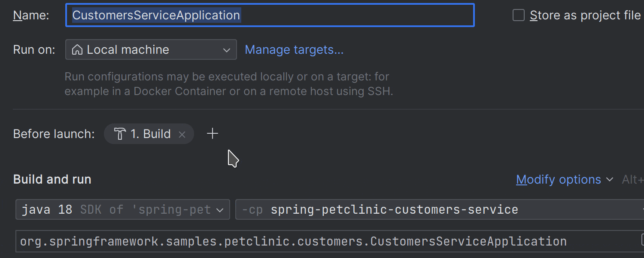Open Manage targets settings
Screen dimensions: 644x258
(x=294, y=49)
